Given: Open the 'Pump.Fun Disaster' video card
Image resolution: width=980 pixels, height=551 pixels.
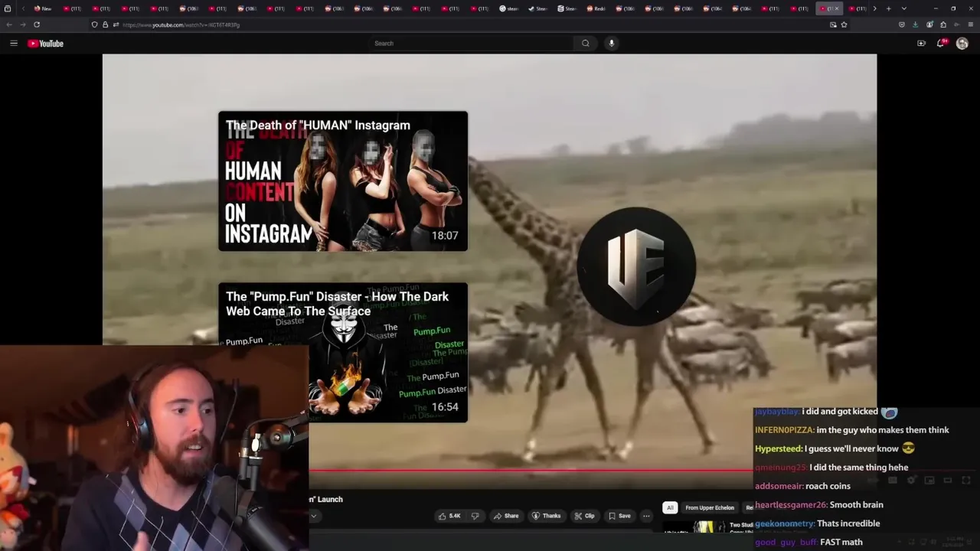Looking at the screenshot, I should pyautogui.click(x=343, y=353).
